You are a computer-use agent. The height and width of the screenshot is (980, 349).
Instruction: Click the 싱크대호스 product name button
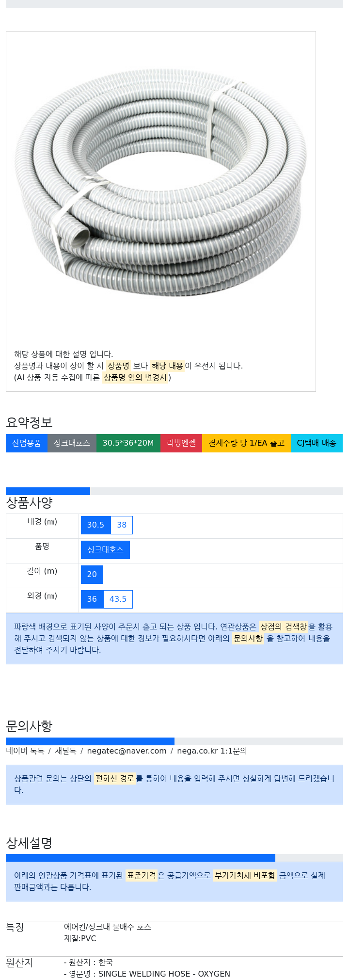(105, 550)
